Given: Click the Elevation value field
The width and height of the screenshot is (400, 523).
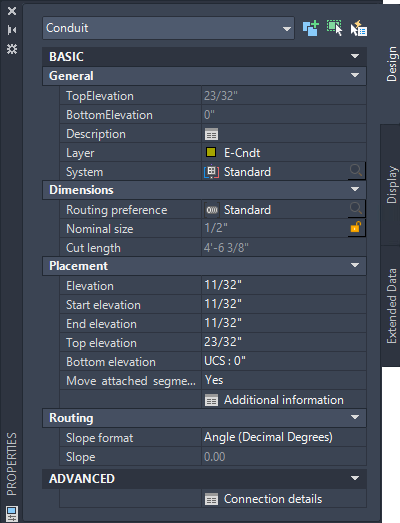Looking at the screenshot, I should click(x=284, y=286).
